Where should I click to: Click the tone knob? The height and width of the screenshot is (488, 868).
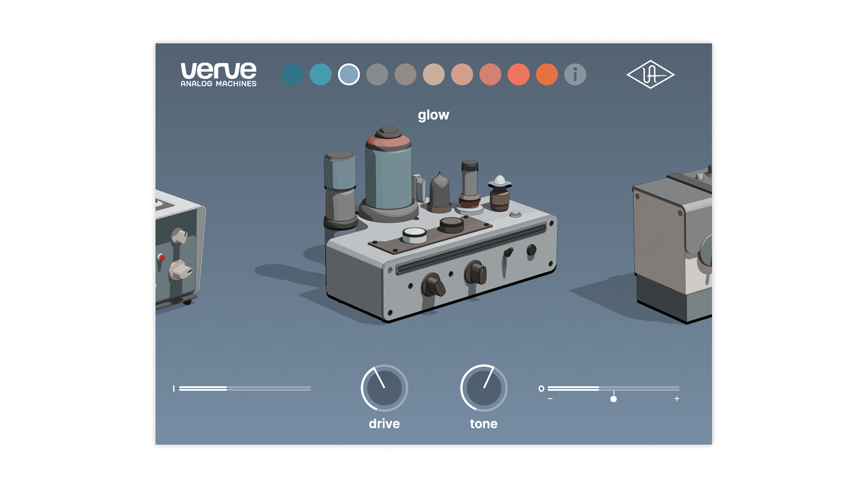click(x=484, y=388)
